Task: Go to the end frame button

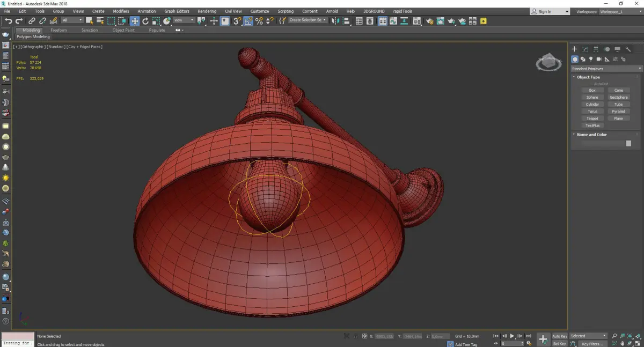Action: tap(529, 336)
